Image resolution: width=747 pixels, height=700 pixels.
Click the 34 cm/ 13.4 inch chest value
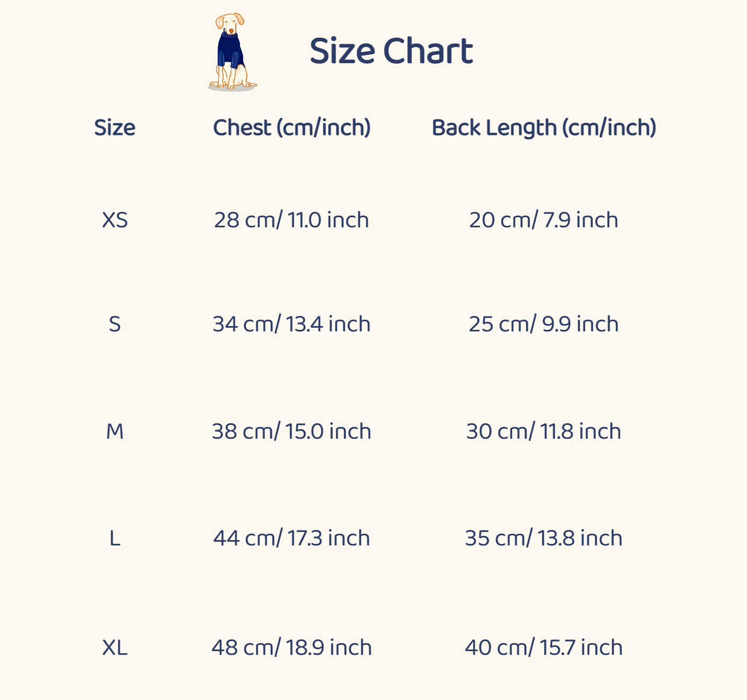pyautogui.click(x=291, y=324)
